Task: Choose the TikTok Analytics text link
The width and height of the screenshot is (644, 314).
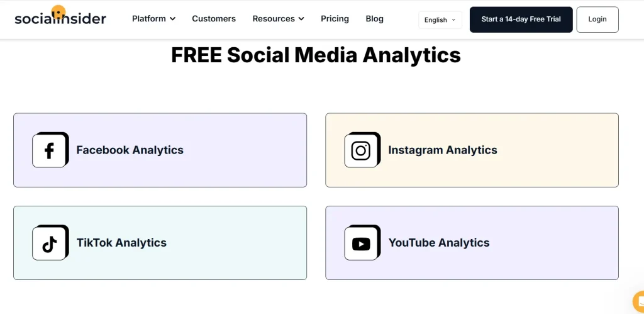Action: (121, 243)
